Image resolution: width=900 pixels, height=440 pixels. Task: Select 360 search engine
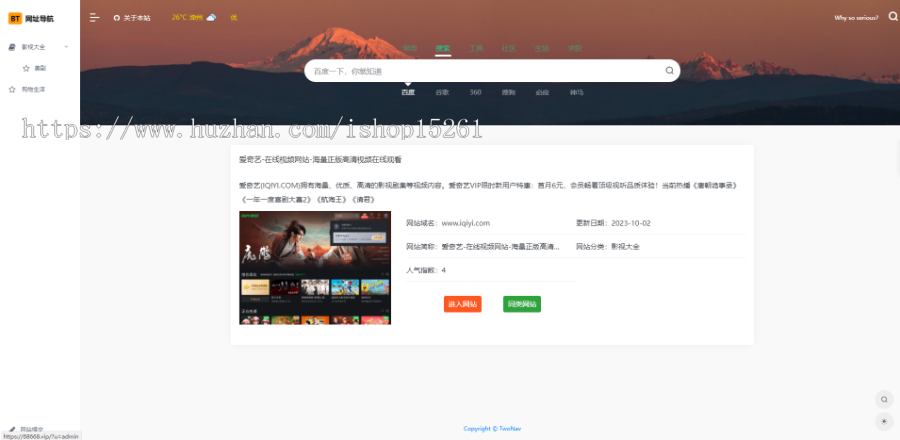(475, 92)
